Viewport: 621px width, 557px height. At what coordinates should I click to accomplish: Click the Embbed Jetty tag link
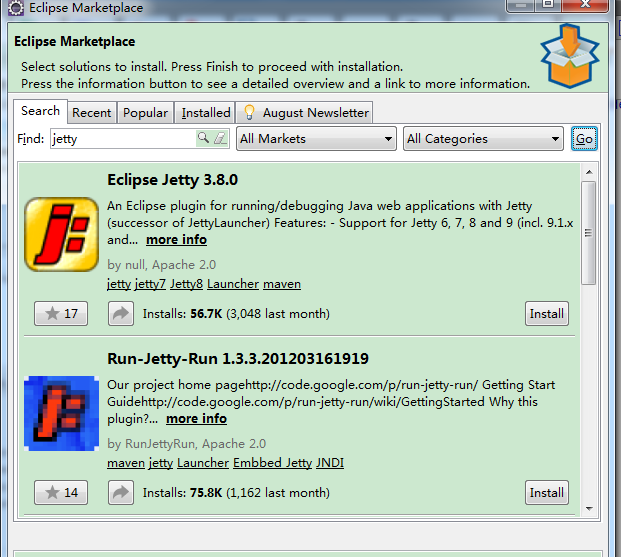tap(272, 463)
